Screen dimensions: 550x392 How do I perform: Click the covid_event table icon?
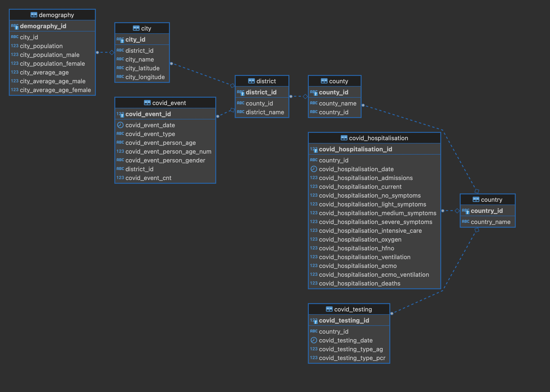[147, 103]
